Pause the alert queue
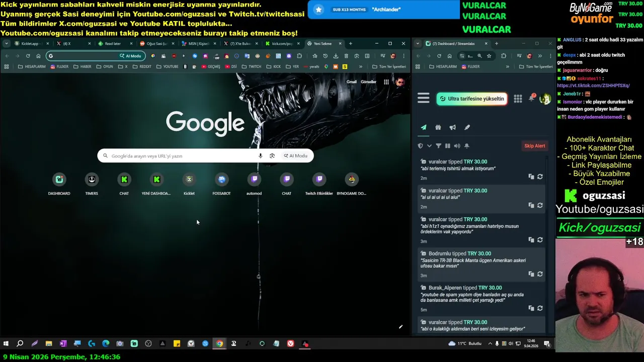 click(x=447, y=146)
